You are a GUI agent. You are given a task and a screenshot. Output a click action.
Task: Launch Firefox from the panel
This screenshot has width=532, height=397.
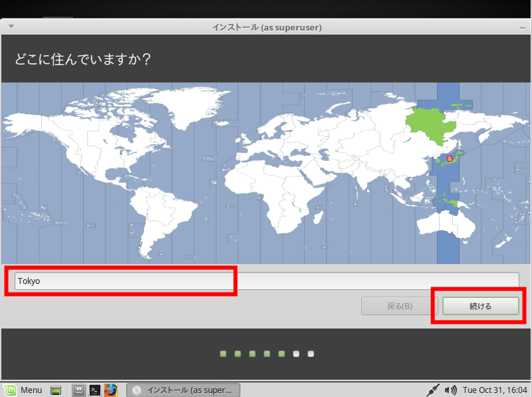tap(111, 390)
